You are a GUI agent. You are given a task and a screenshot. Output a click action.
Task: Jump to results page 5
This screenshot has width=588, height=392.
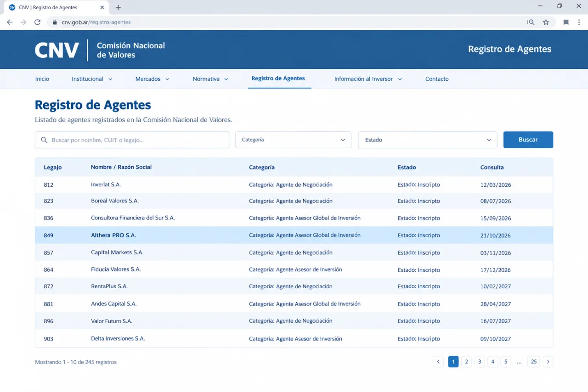click(506, 362)
